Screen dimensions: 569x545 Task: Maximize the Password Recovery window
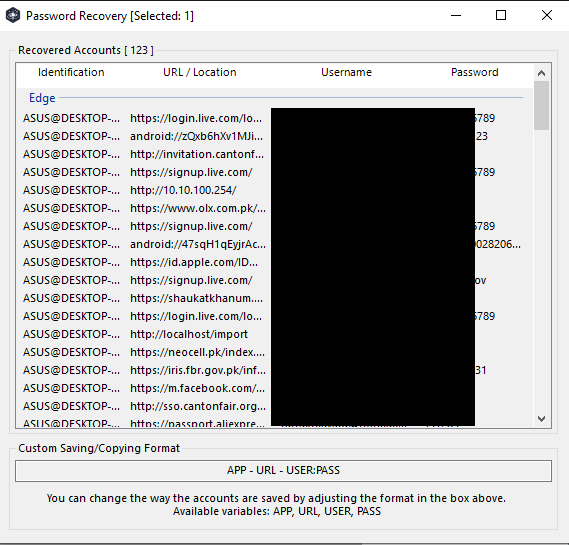pos(501,15)
